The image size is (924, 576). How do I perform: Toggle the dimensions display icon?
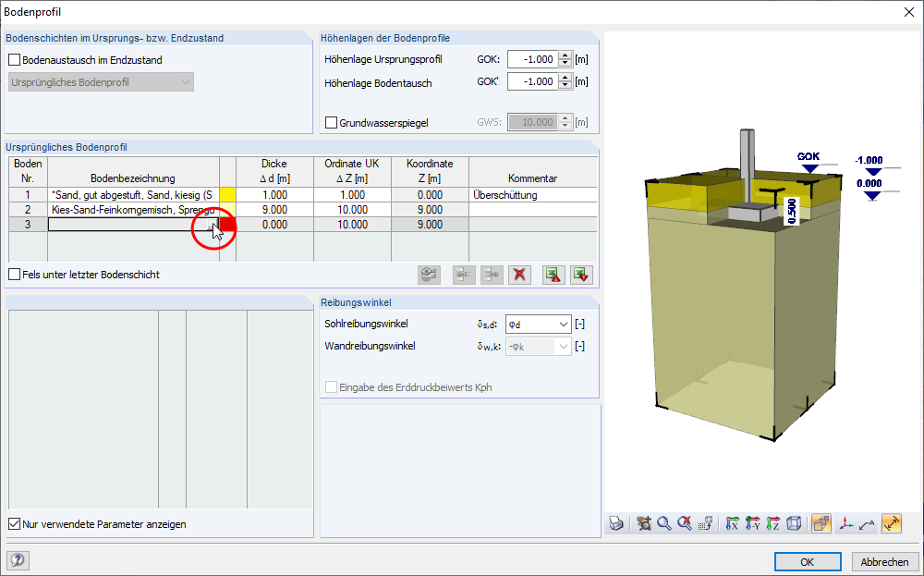[892, 523]
